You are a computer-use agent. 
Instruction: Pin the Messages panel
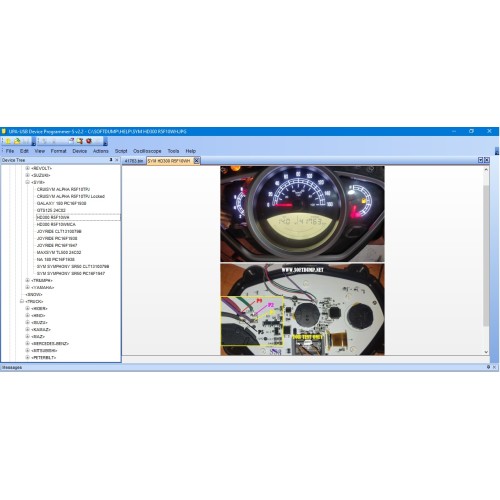point(488,367)
